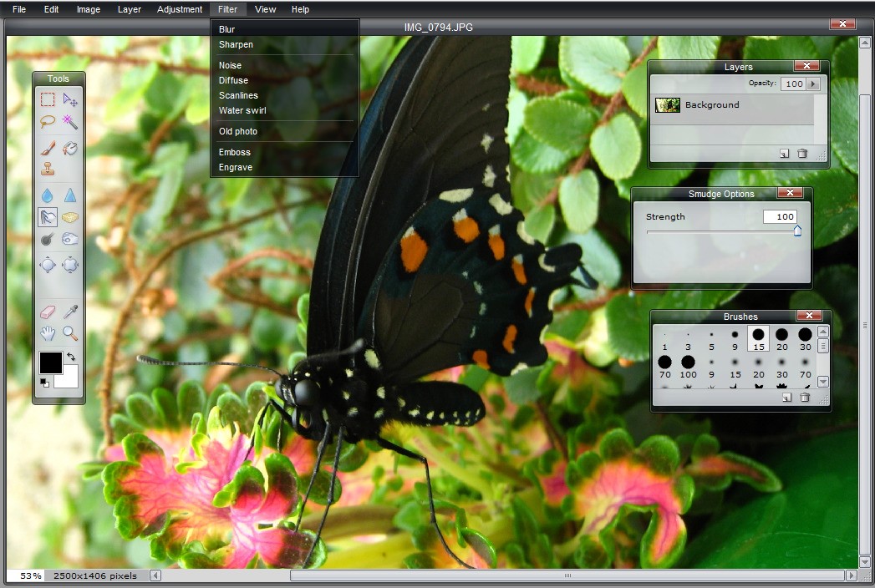Select the Blur water drop tool
Screen dimensions: 875x588
click(x=48, y=195)
